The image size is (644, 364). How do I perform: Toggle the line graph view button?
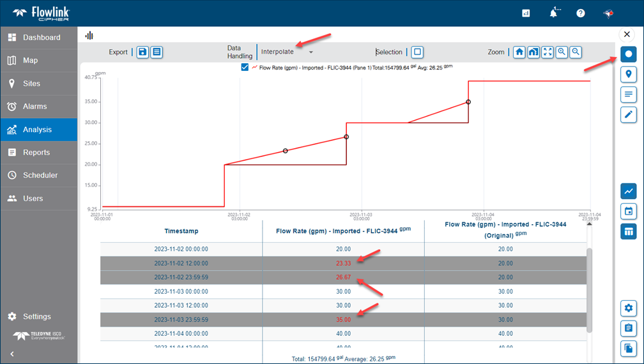(x=629, y=190)
